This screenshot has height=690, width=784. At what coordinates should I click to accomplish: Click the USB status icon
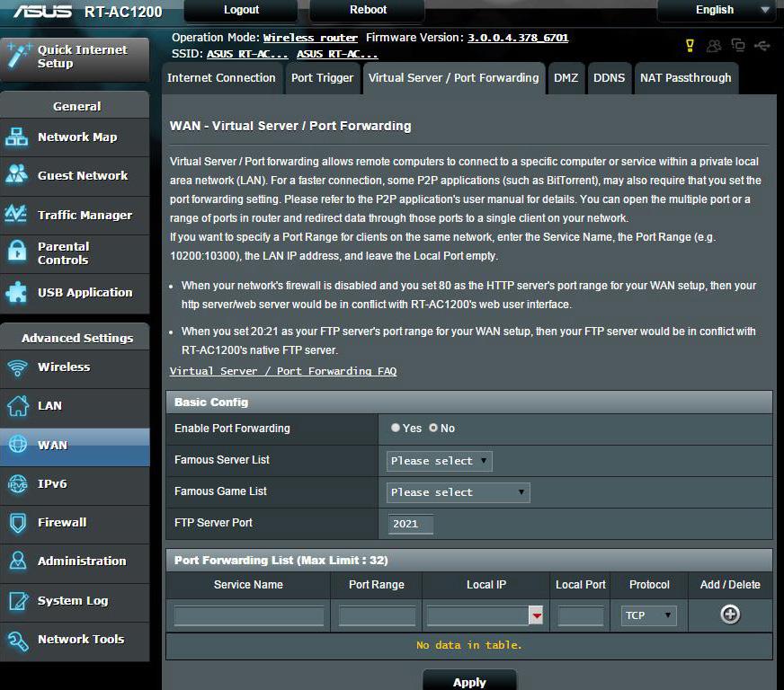tap(762, 47)
